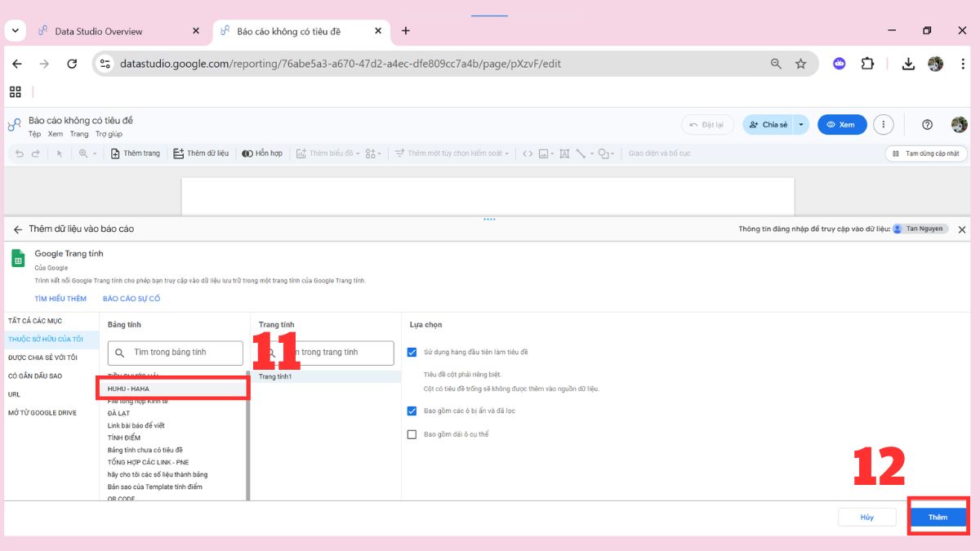Toggle Bao gồm các ô bị ẩn checkbox
This screenshot has height=551, width=980.
click(x=412, y=411)
